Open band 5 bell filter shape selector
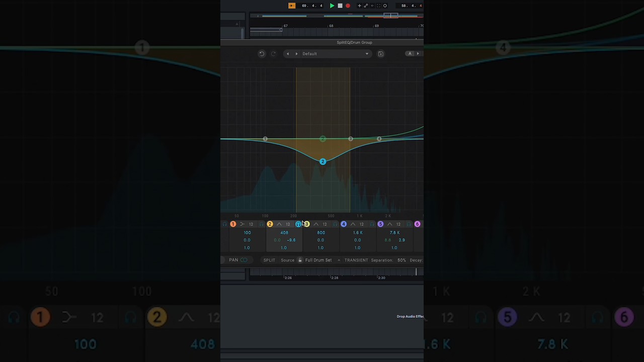Viewport: 644px width, 362px height. pyautogui.click(x=389, y=224)
